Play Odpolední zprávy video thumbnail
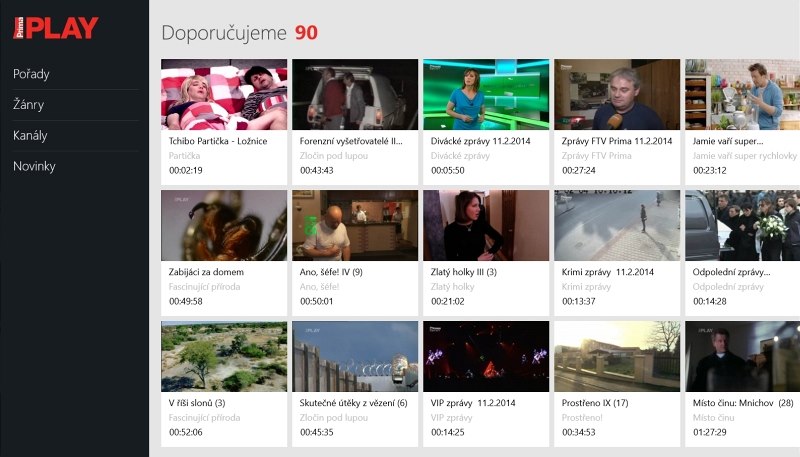800x457 pixels. pyautogui.click(x=741, y=225)
